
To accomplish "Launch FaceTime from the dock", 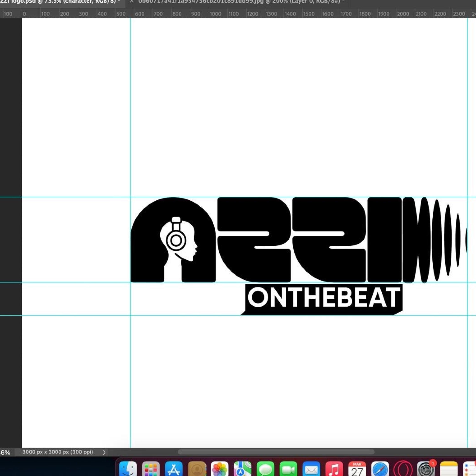I will (x=288, y=468).
